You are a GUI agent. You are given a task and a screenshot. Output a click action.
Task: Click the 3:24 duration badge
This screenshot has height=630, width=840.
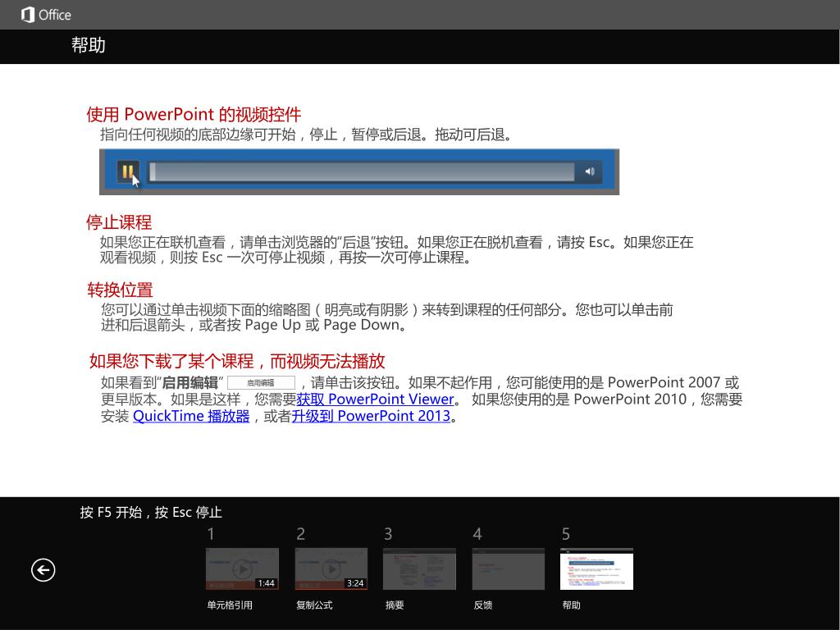coord(355,583)
